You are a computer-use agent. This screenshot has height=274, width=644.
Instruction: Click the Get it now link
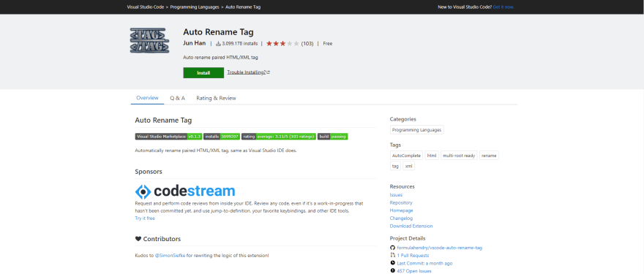click(x=503, y=7)
